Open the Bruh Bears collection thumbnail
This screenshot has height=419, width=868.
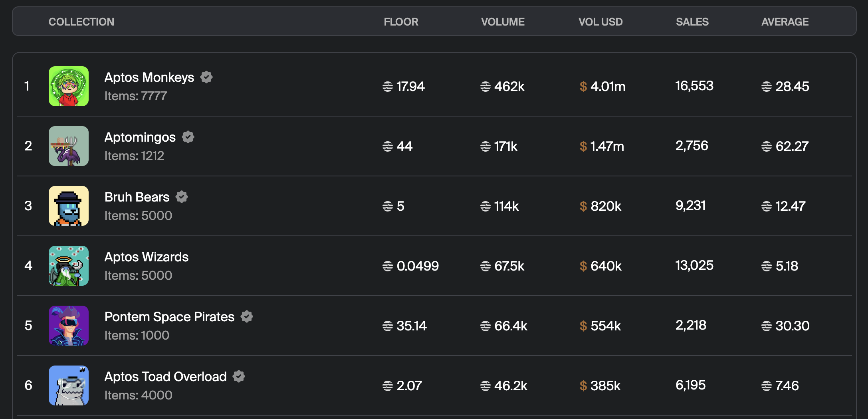69,206
